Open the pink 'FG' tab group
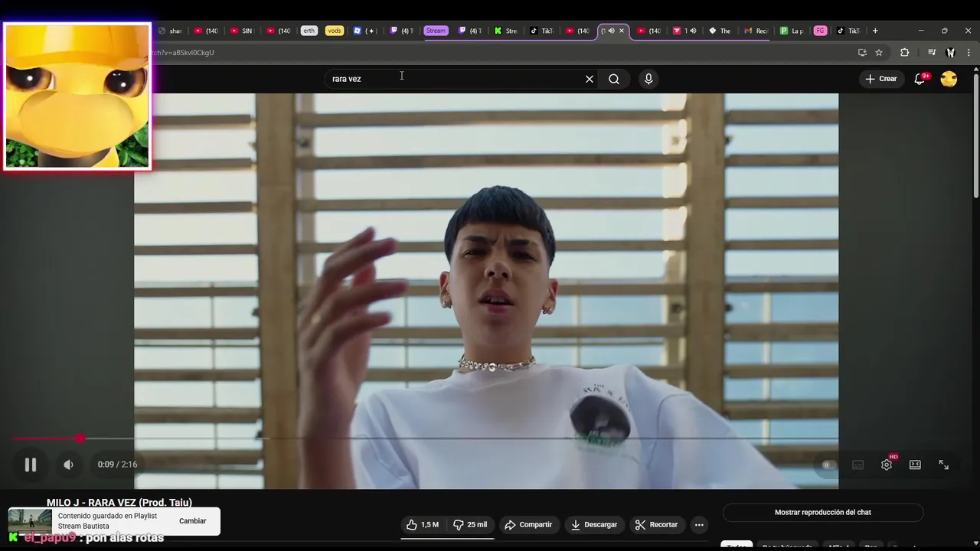The height and width of the screenshot is (551, 980). pos(820,31)
